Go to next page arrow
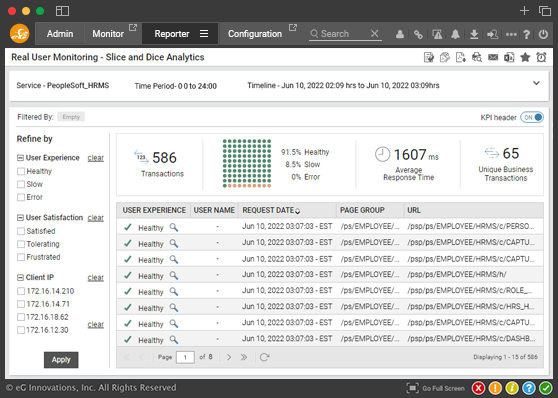 click(x=229, y=357)
